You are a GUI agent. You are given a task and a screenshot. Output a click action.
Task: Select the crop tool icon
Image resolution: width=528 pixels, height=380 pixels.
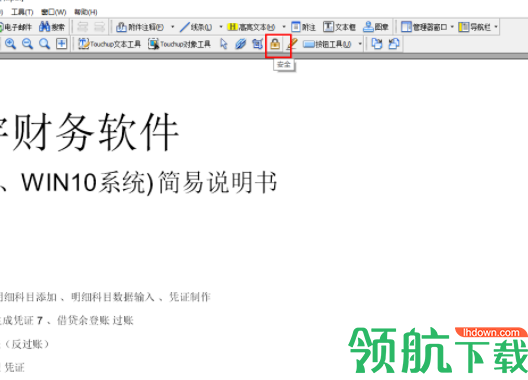(257, 44)
